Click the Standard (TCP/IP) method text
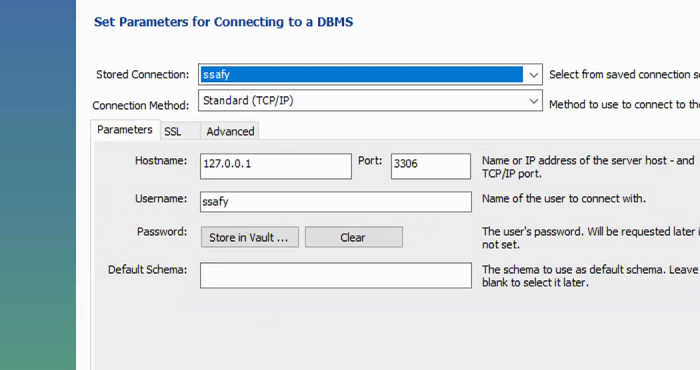Image resolution: width=700 pixels, height=370 pixels. [248, 100]
